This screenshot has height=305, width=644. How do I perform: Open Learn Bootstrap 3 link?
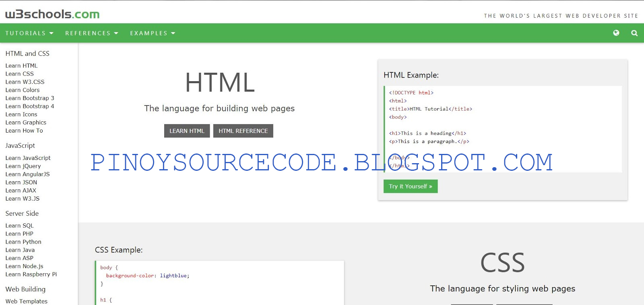(30, 98)
